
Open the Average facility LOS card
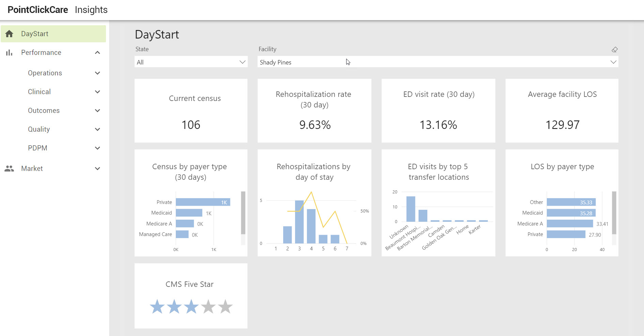(x=562, y=111)
